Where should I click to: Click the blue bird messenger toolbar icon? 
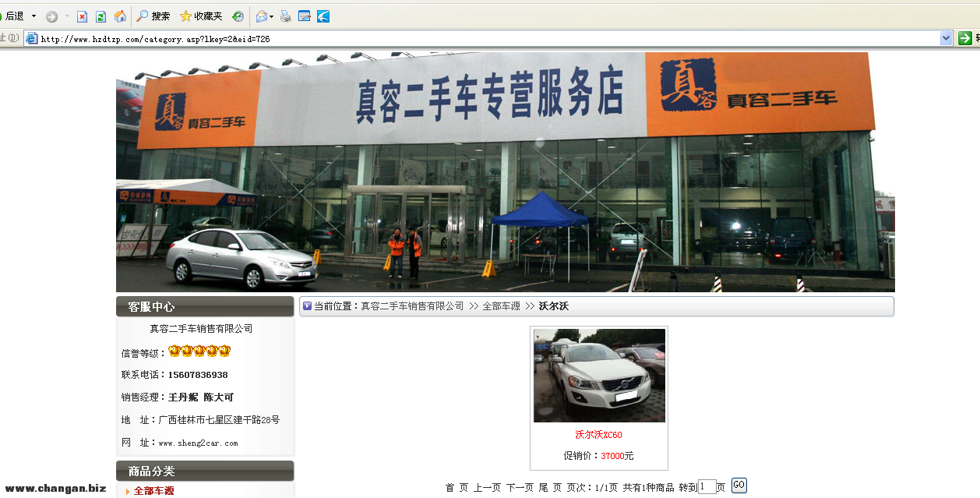coord(323,16)
